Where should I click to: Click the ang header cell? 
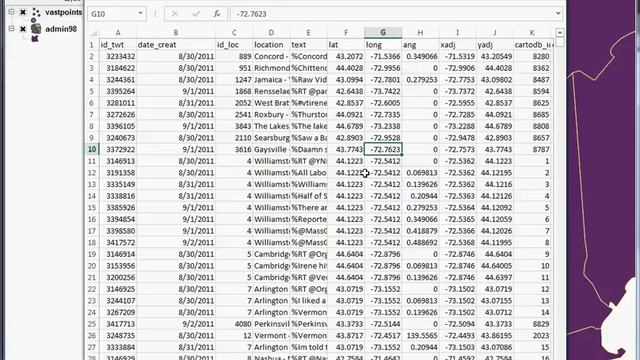[x=420, y=45]
